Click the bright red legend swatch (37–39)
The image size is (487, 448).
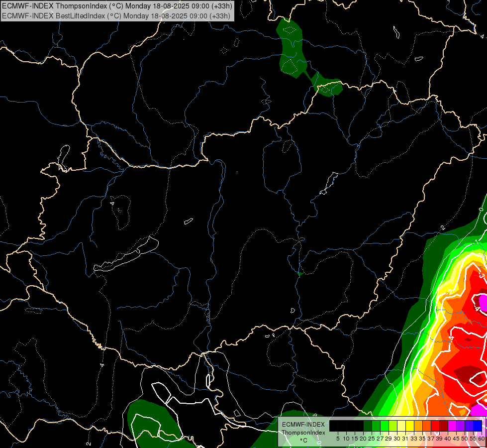tap(435, 426)
